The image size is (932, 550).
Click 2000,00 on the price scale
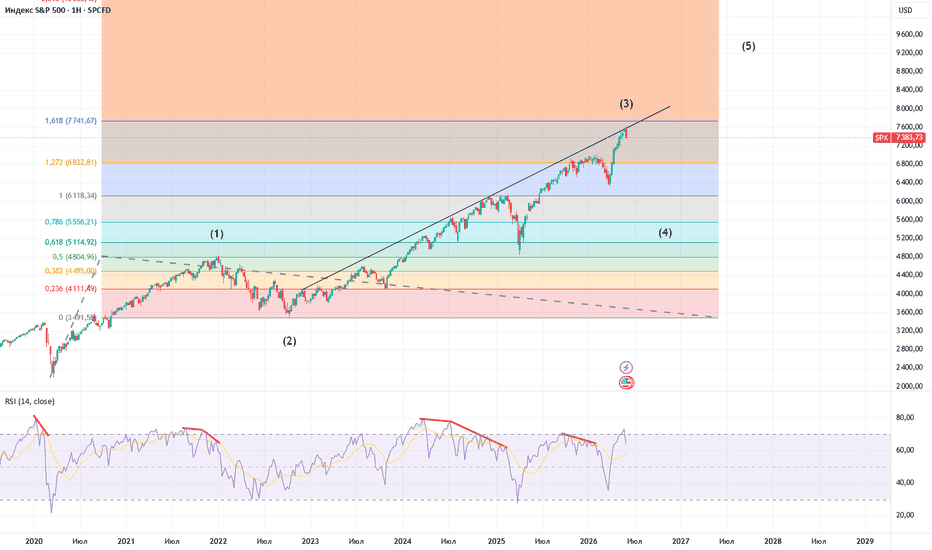[909, 386]
